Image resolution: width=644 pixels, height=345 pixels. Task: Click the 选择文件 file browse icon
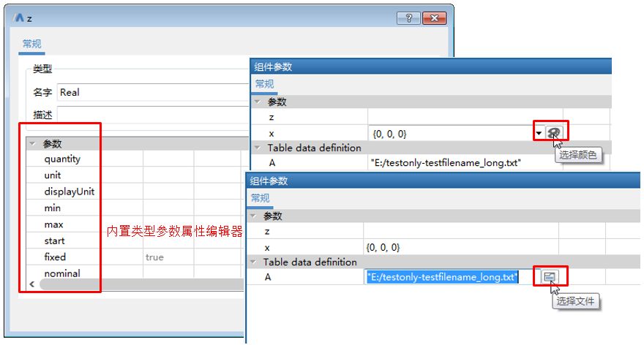[x=550, y=276]
